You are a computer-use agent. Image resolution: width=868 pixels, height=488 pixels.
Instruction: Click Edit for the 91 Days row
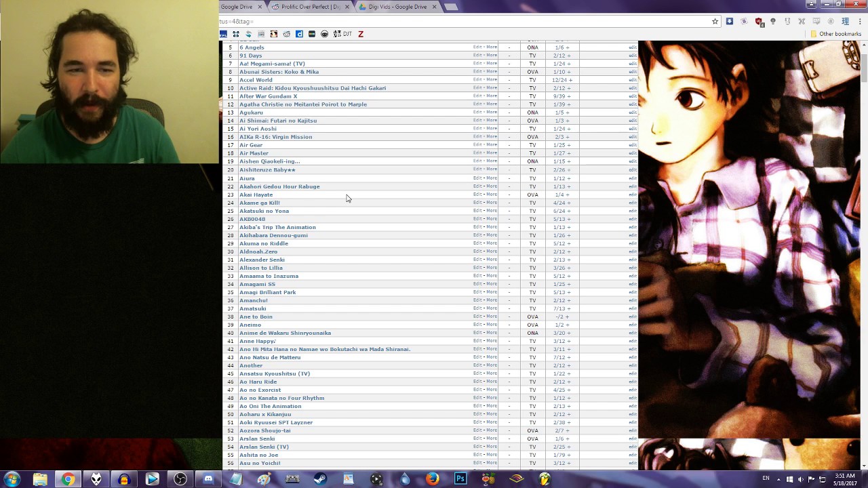(x=477, y=56)
